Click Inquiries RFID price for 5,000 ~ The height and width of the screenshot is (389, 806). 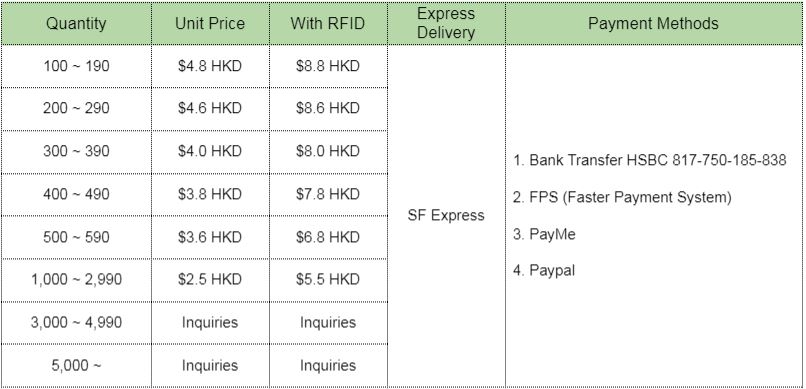coord(328,365)
